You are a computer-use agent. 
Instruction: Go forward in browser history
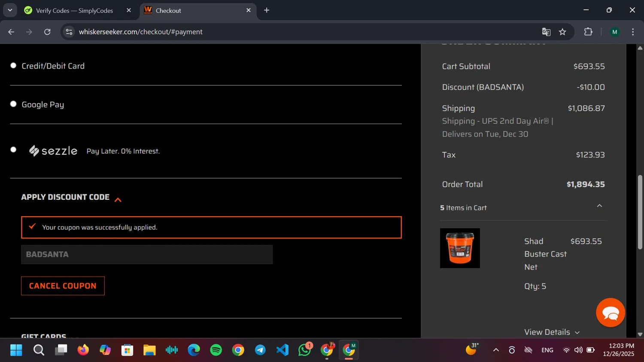[x=29, y=32]
